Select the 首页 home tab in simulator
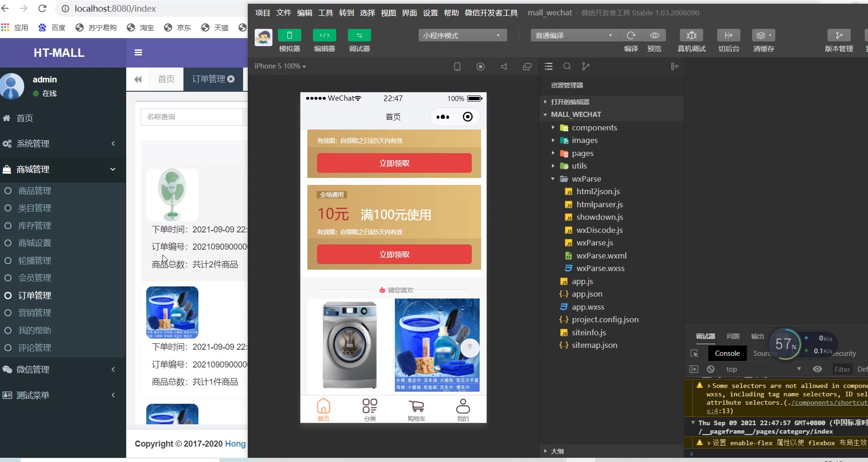This screenshot has height=462, width=868. point(323,410)
